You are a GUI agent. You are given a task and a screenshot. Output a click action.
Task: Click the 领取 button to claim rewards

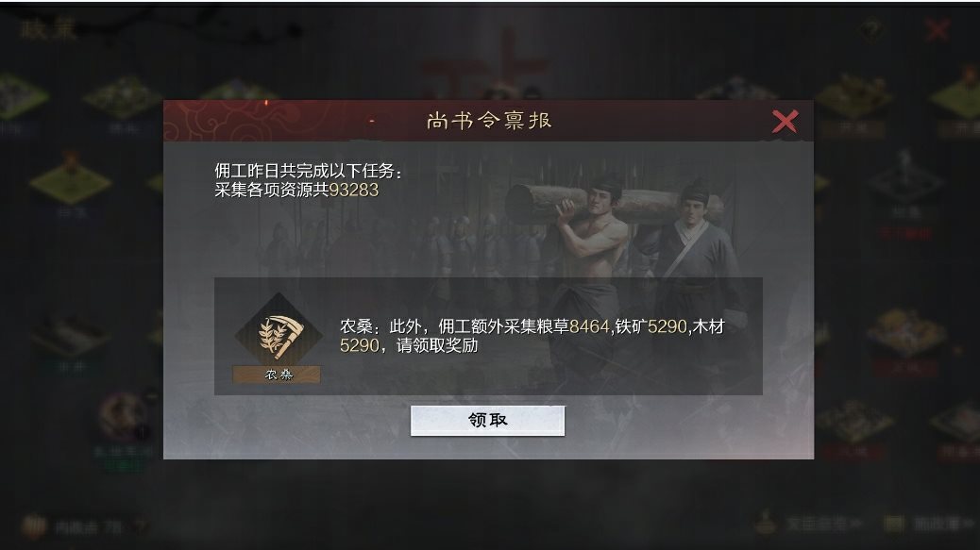[x=487, y=420]
